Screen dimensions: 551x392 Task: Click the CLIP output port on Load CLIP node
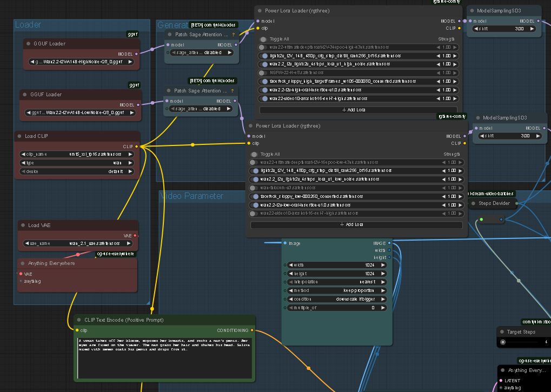tap(136, 146)
